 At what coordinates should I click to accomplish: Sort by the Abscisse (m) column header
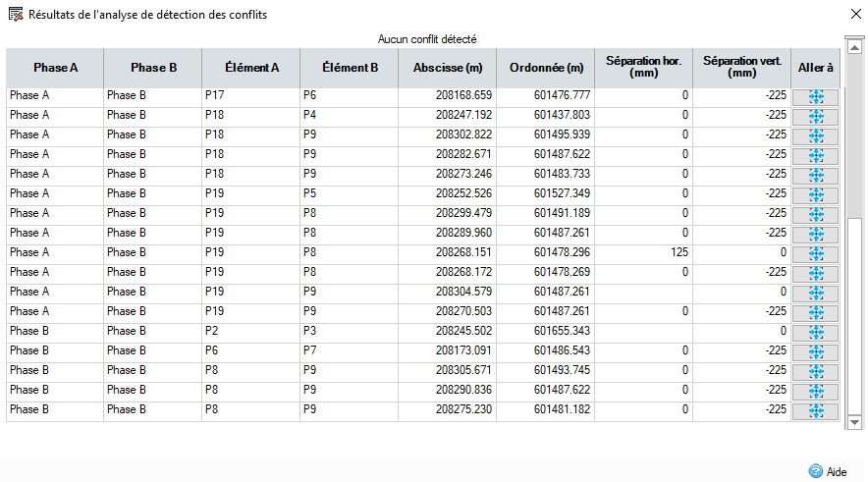tap(448, 68)
